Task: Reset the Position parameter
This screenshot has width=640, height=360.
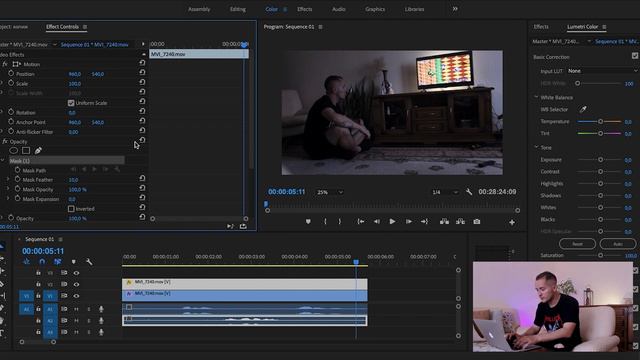Action: point(142,72)
